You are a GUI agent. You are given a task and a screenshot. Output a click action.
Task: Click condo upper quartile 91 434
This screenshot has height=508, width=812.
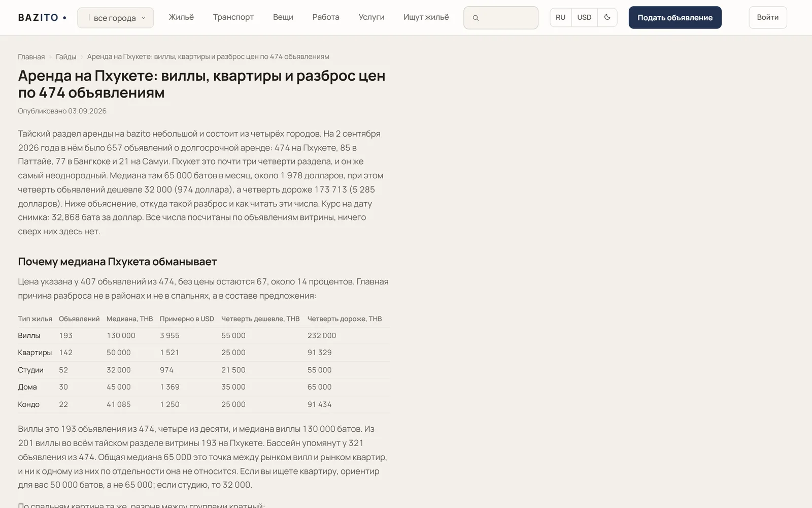[320, 404]
